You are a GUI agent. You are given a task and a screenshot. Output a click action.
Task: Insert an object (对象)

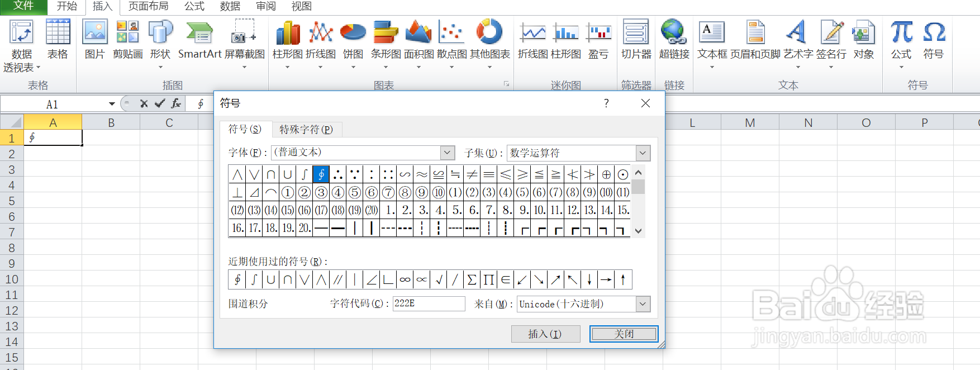coord(863,40)
